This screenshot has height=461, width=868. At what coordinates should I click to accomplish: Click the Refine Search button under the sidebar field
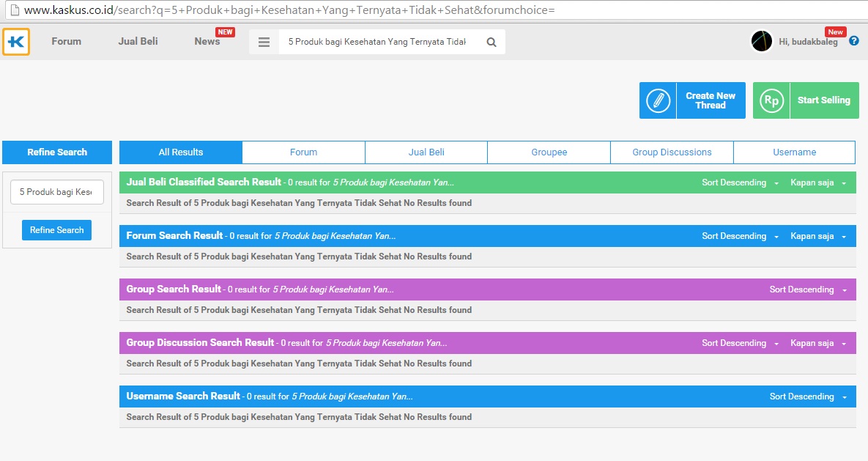click(x=56, y=230)
